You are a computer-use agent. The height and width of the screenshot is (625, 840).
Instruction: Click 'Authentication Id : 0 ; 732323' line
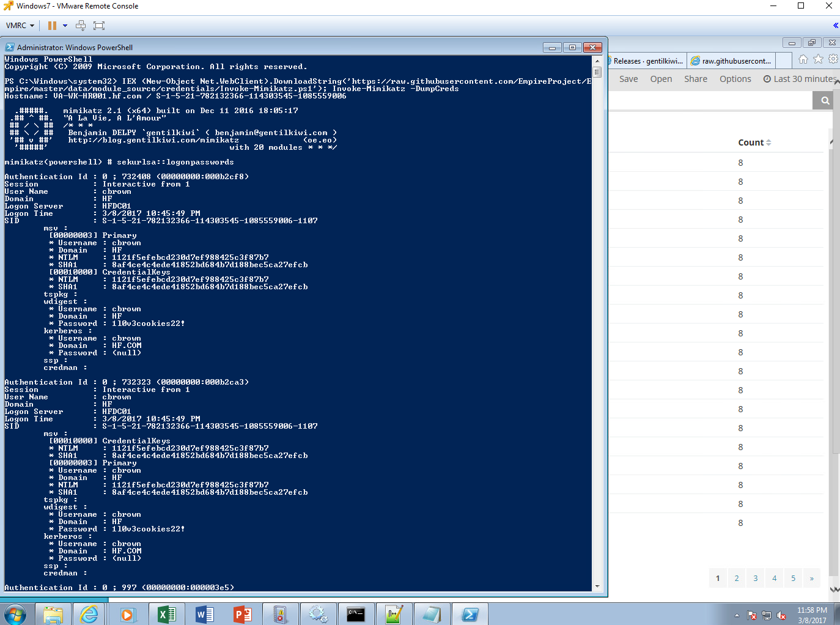[127, 382]
